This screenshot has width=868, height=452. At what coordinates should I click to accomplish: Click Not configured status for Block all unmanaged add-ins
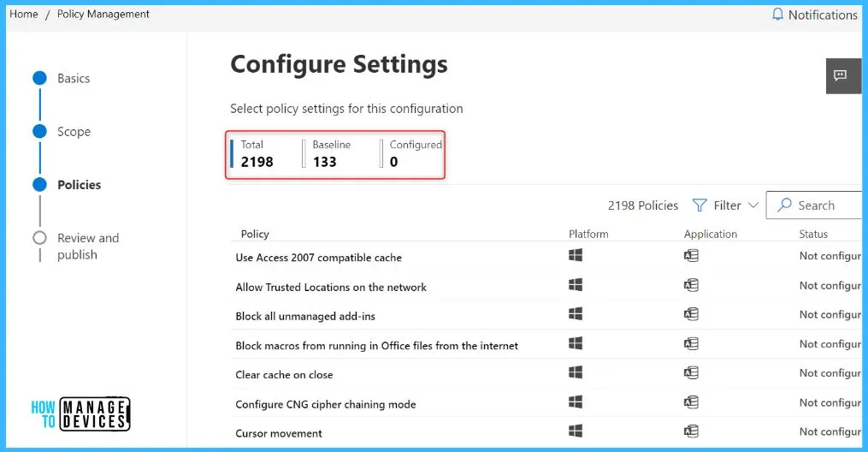pyautogui.click(x=830, y=314)
